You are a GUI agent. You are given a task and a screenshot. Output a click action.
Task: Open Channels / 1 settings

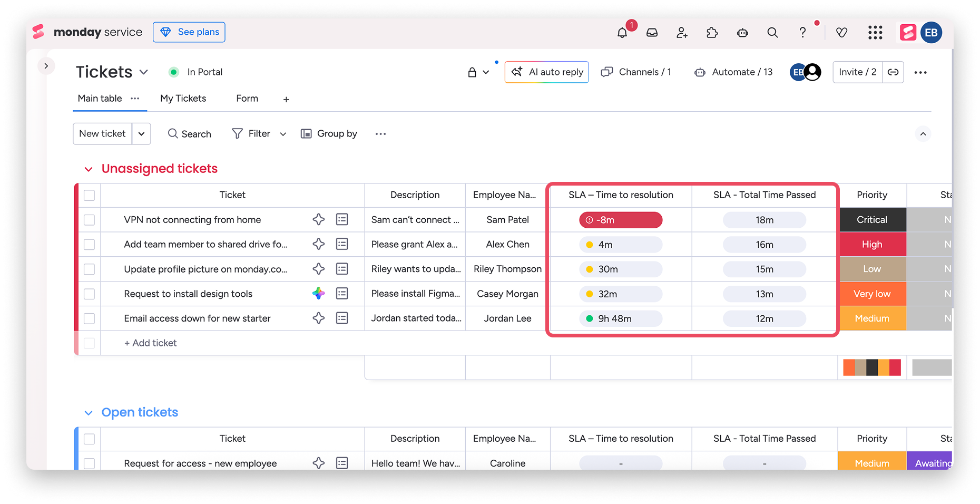(636, 72)
